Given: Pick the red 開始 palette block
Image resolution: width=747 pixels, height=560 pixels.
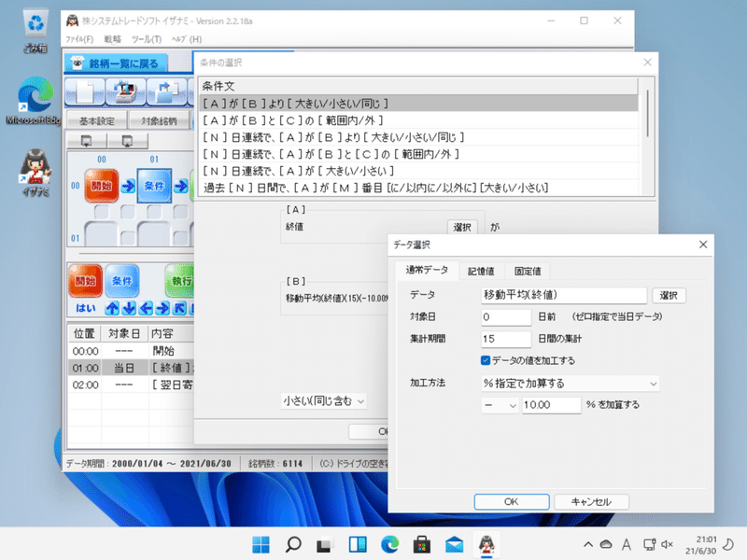Looking at the screenshot, I should [85, 281].
